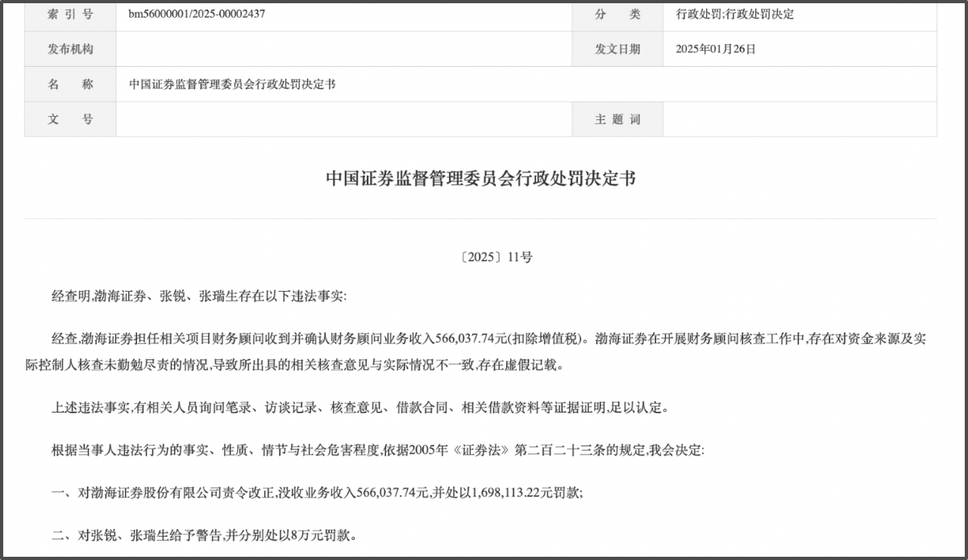Screen dimensions: 968x560
Task: Click the centered bold document title heading
Action: pos(480,179)
